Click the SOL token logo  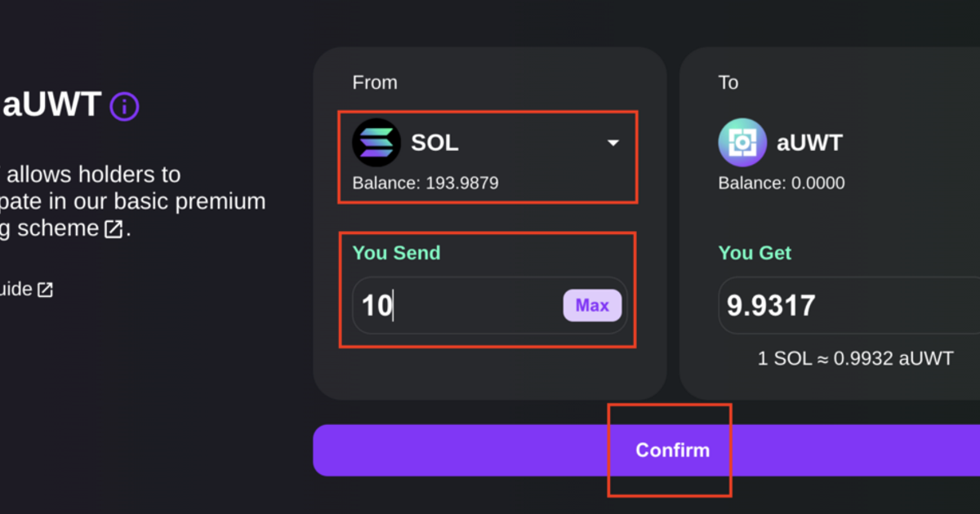point(376,143)
